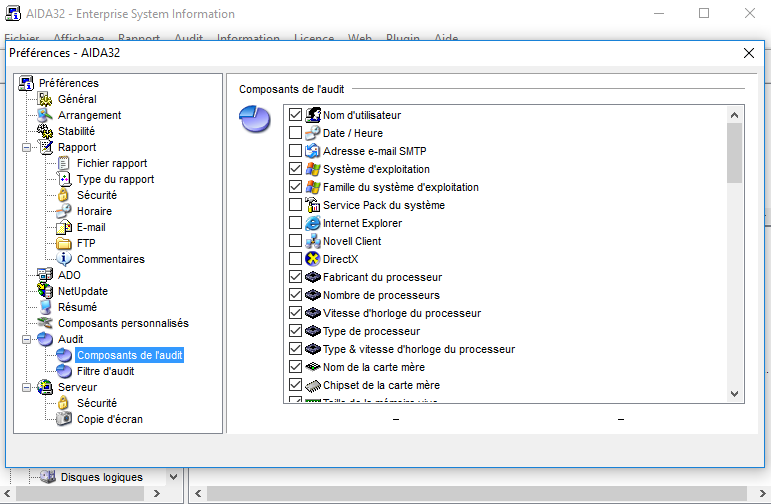Click the audit list vertical scrollbar thumb
This screenshot has height=504, width=771.
735,153
